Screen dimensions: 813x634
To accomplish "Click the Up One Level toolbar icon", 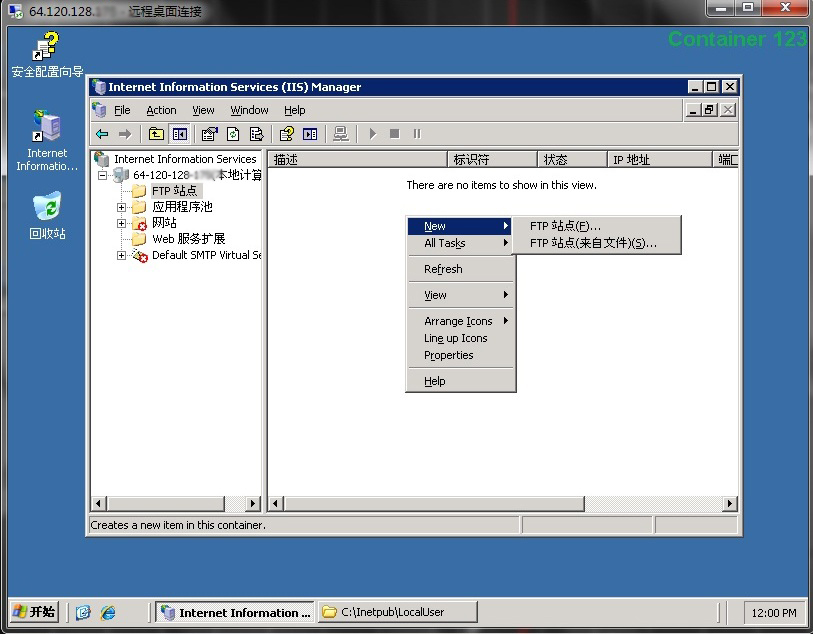I will (156, 134).
